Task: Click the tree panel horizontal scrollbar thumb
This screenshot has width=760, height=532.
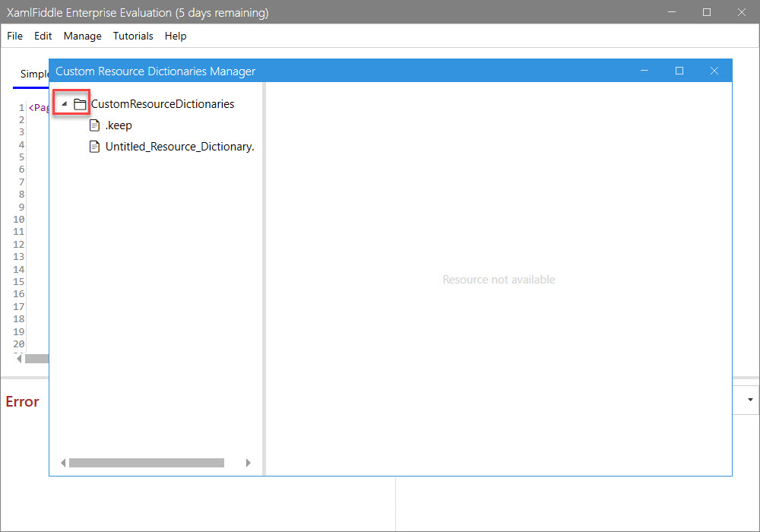Action: [x=147, y=463]
